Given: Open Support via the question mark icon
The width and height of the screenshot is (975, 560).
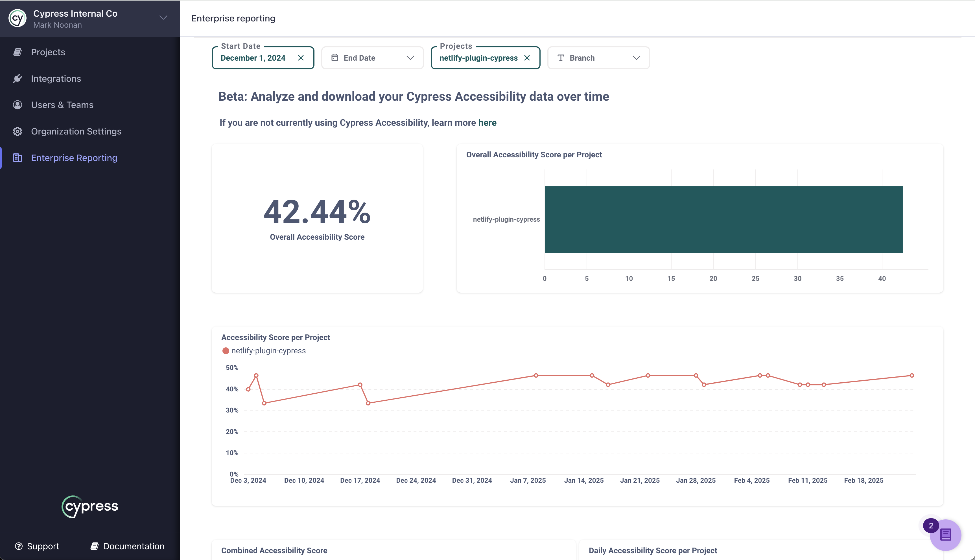Looking at the screenshot, I should (19, 546).
